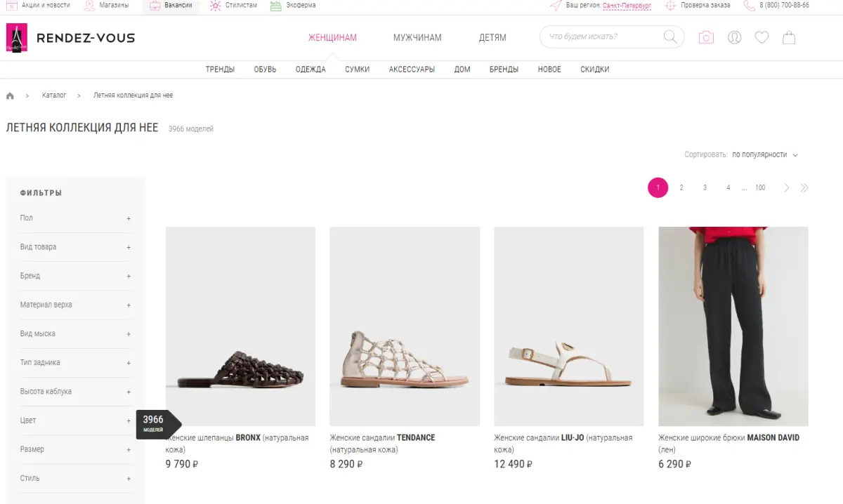This screenshot has height=504, width=843.
Task: Expand the Размер filter
Action: pos(75,449)
